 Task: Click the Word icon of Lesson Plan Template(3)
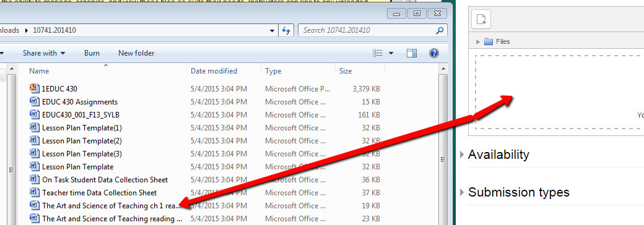34,154
